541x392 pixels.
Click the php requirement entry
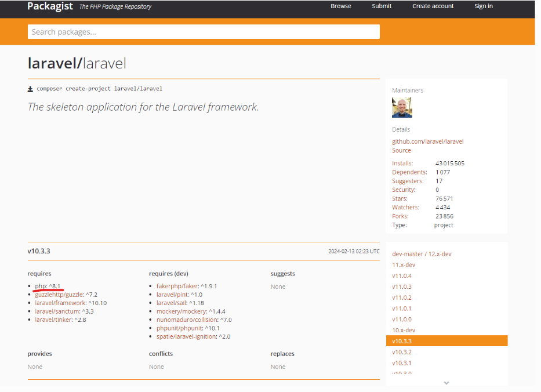click(x=48, y=286)
